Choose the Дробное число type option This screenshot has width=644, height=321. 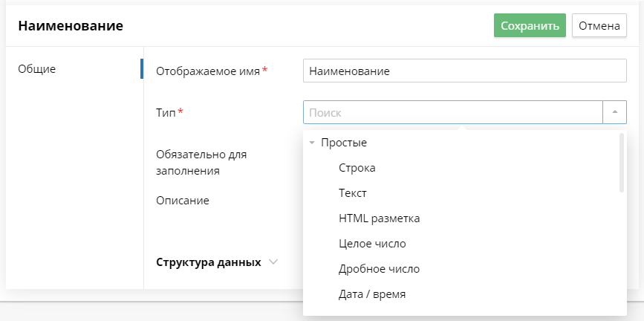379,269
